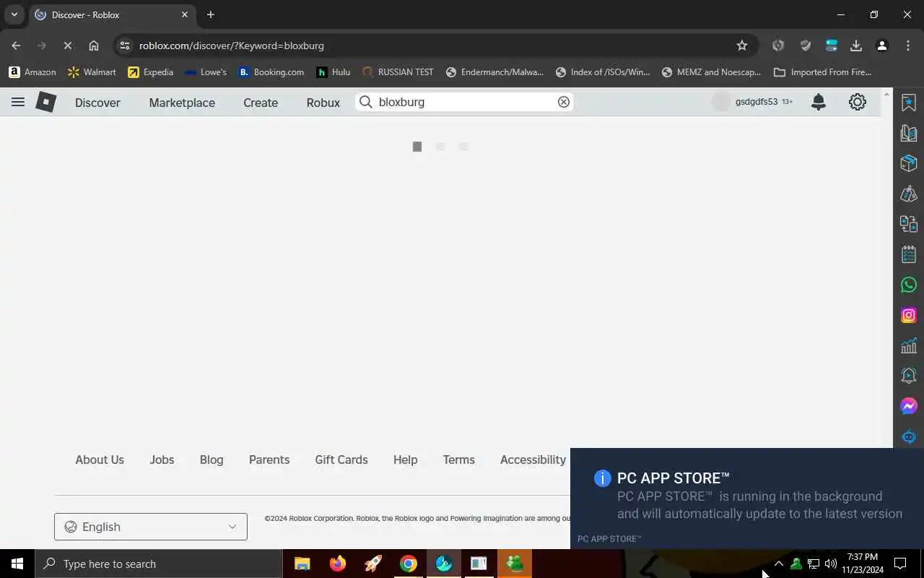Open the Hulu bookmark

(x=334, y=72)
